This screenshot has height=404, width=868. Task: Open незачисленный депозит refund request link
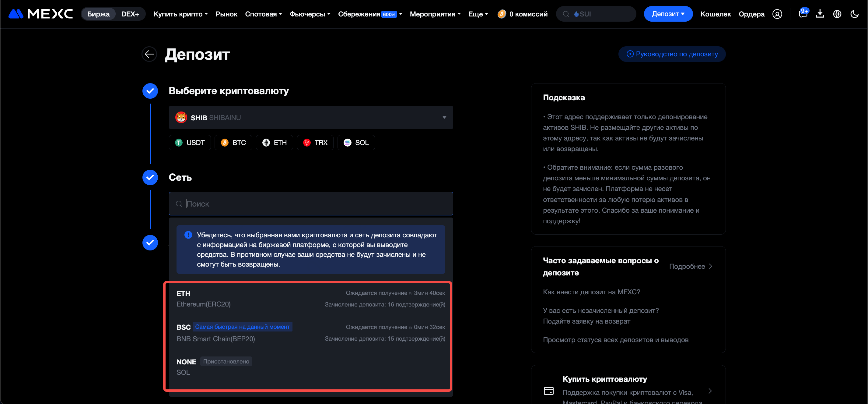[601, 316]
